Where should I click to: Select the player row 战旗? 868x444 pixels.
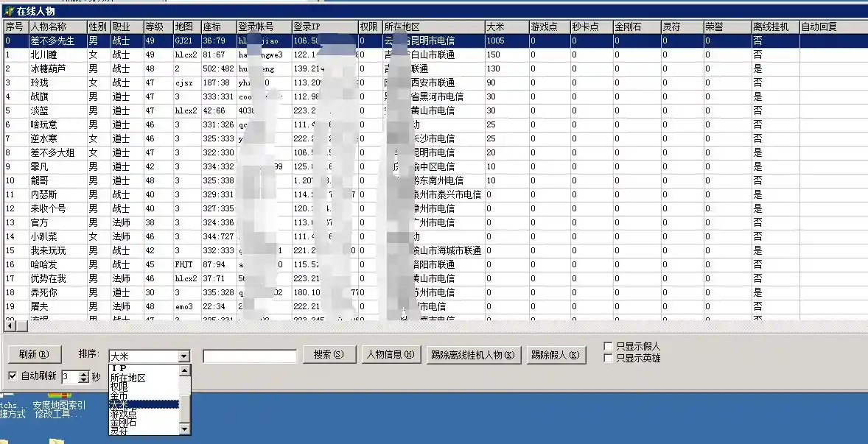[x=435, y=96]
